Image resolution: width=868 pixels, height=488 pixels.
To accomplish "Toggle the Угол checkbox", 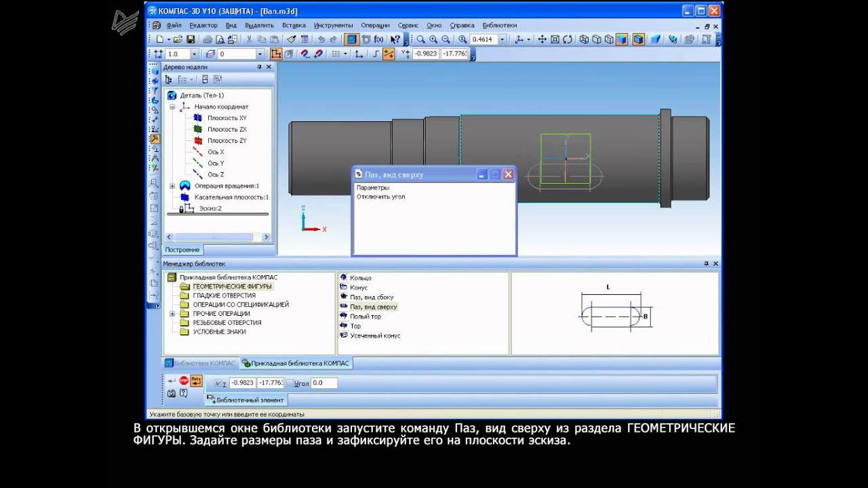I will coord(290,384).
